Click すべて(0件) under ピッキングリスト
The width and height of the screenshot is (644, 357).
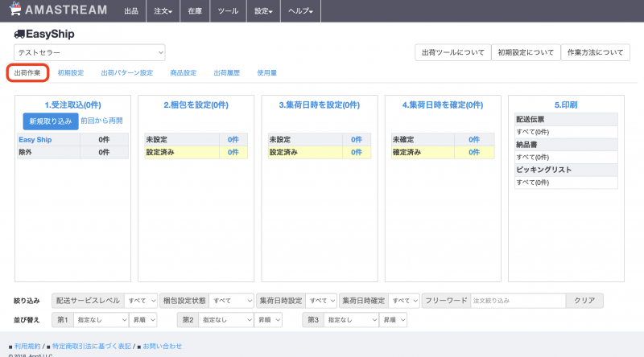pos(533,183)
